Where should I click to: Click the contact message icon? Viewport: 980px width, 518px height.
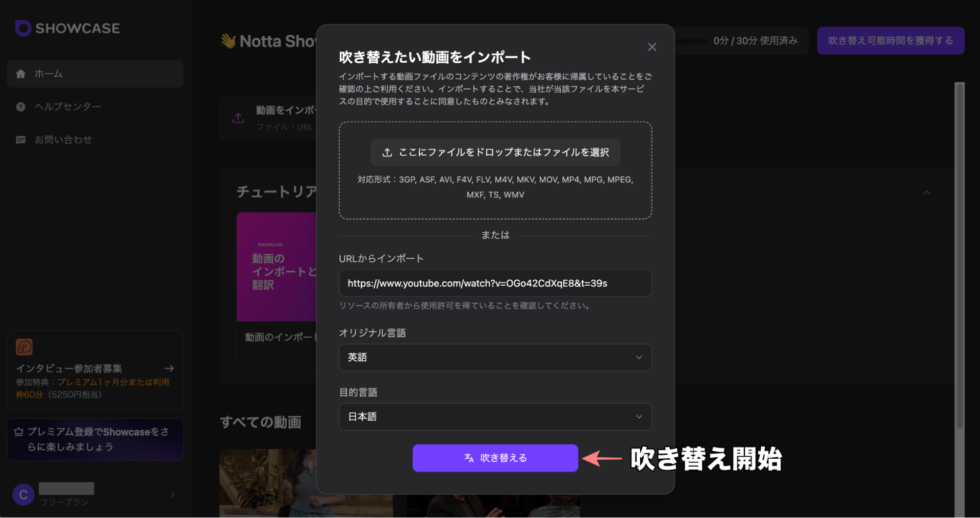21,140
